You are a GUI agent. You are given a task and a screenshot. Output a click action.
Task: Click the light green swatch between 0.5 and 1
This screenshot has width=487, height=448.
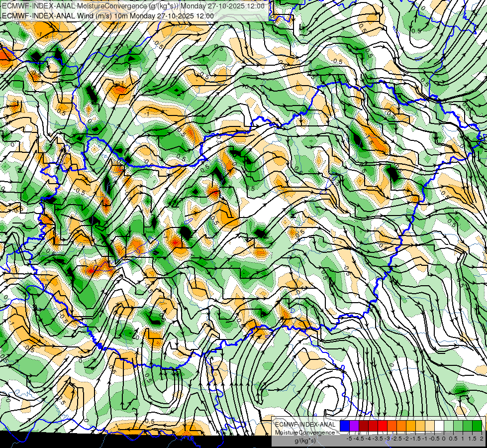[458, 426]
